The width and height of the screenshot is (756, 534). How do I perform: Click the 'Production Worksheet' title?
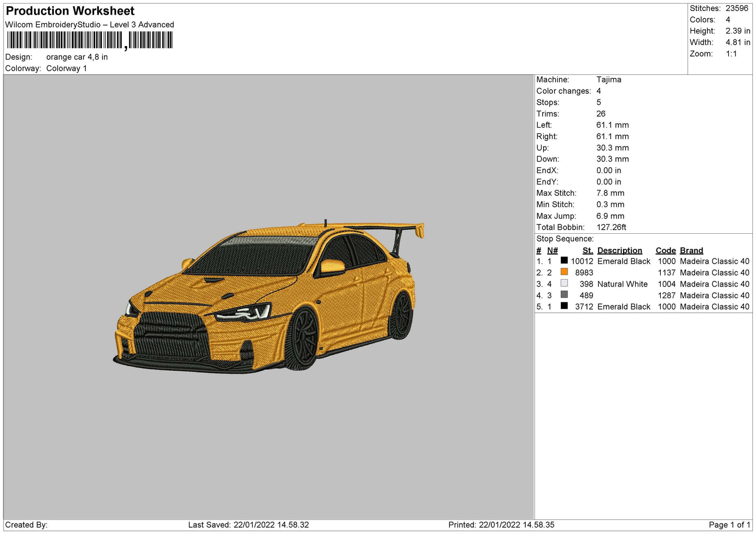[x=70, y=11]
